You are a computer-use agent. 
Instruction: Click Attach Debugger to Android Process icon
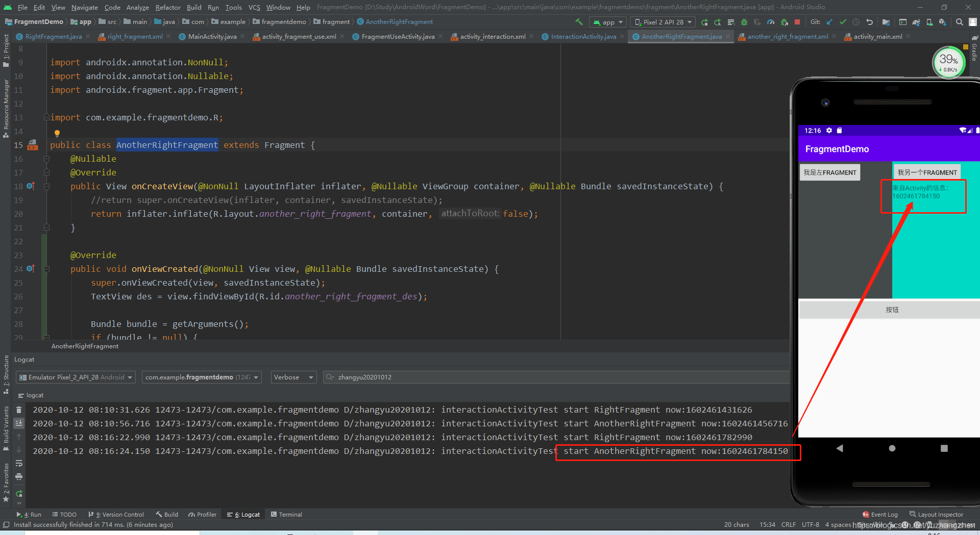[785, 22]
